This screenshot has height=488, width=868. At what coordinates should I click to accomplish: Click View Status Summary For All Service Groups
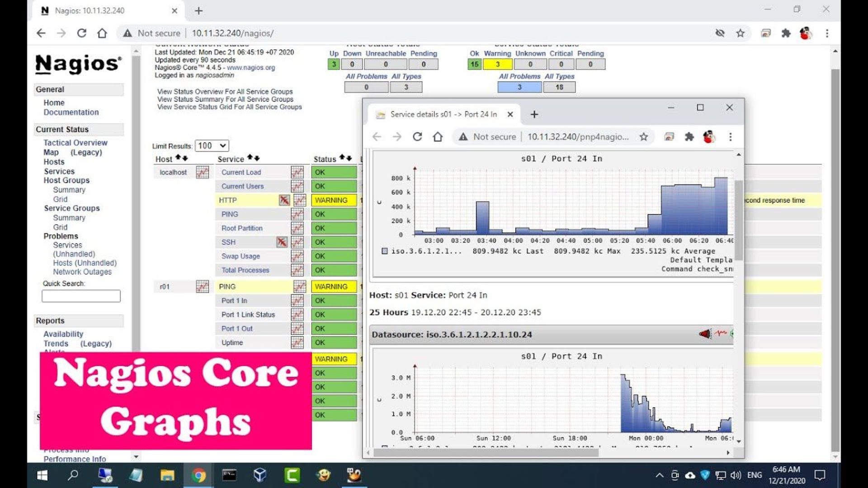coord(225,99)
